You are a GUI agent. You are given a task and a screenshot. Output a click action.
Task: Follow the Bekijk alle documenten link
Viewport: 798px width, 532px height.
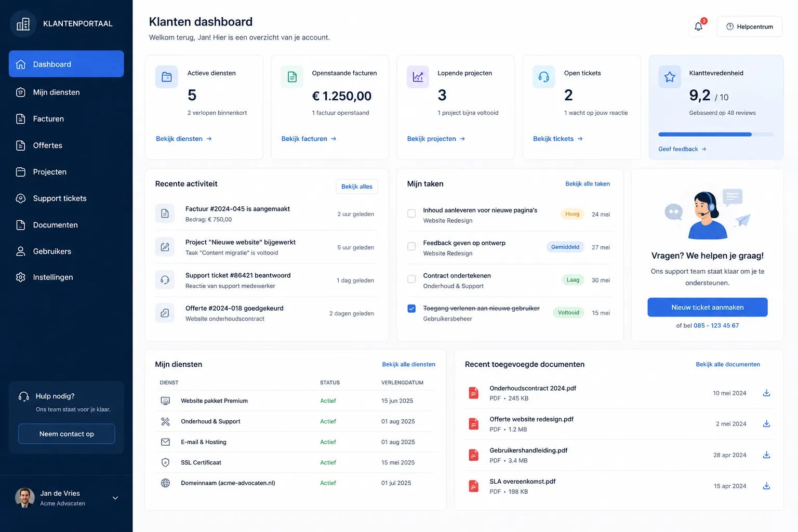pos(727,364)
